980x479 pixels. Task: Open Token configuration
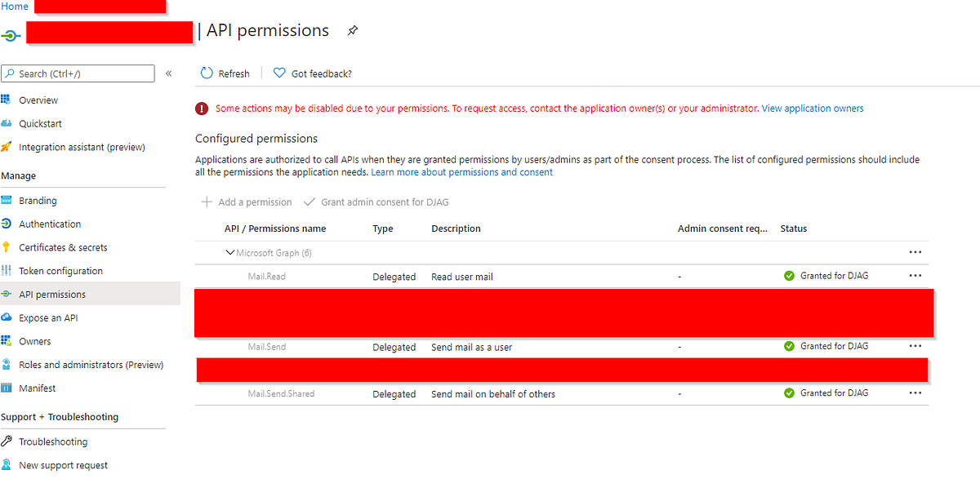coord(62,270)
